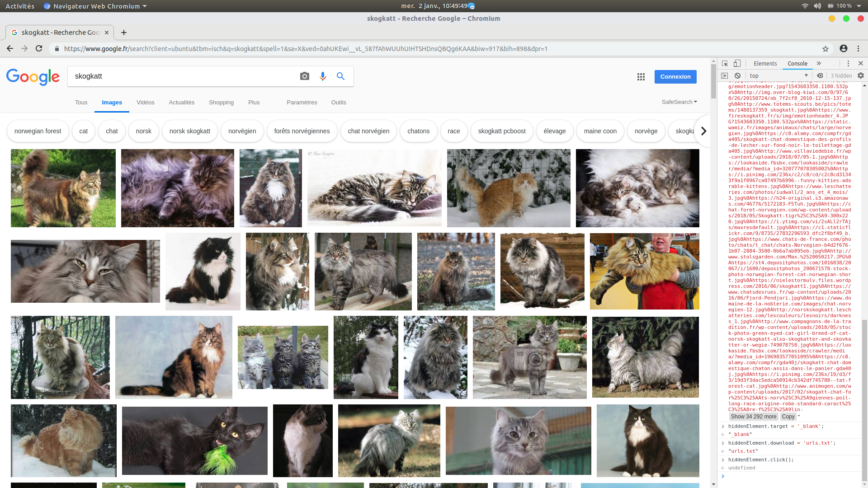Open the Google apps grid icon

641,77
